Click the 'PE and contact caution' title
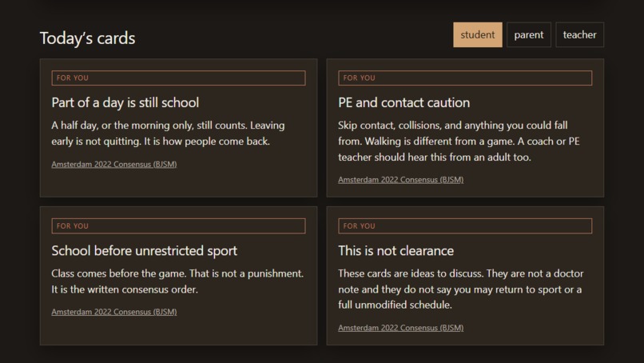This screenshot has height=363, width=644. click(404, 102)
